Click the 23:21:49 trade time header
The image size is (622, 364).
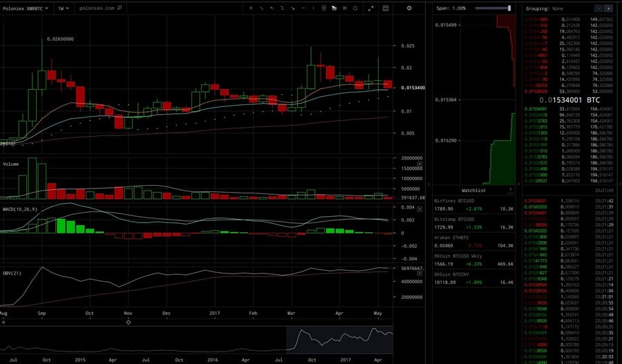pos(604,191)
